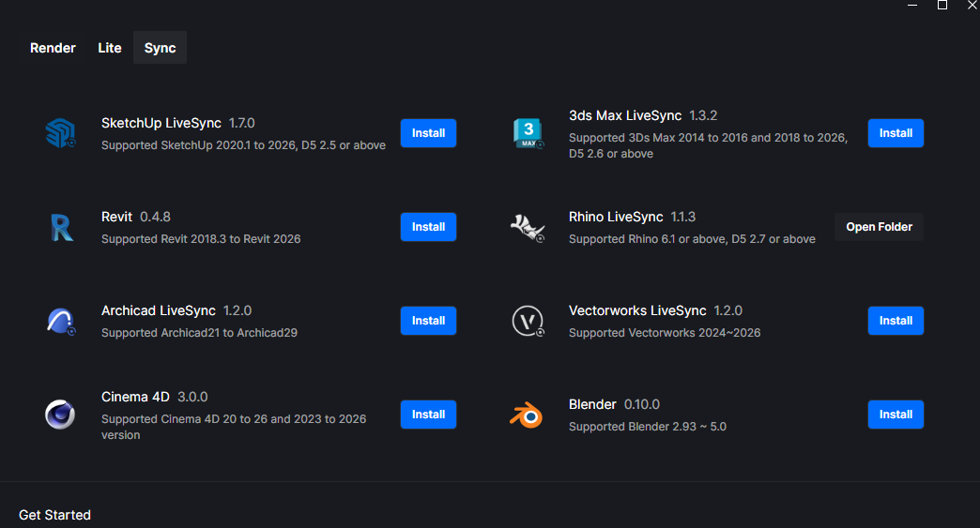Install the Vectorworks LiveSync plugin
This screenshot has width=980, height=528.
(896, 321)
